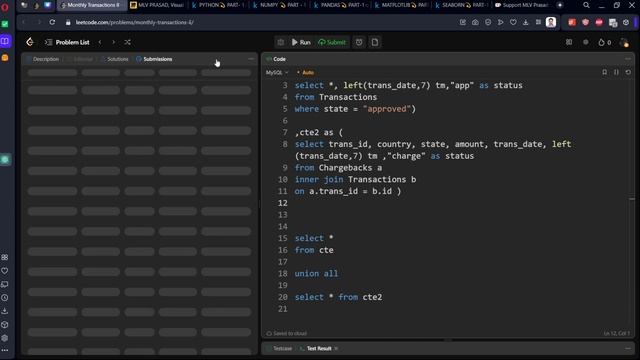Click the snapshot icon in address bar
The height and width of the screenshot is (360, 640).
pyautogui.click(x=476, y=22)
